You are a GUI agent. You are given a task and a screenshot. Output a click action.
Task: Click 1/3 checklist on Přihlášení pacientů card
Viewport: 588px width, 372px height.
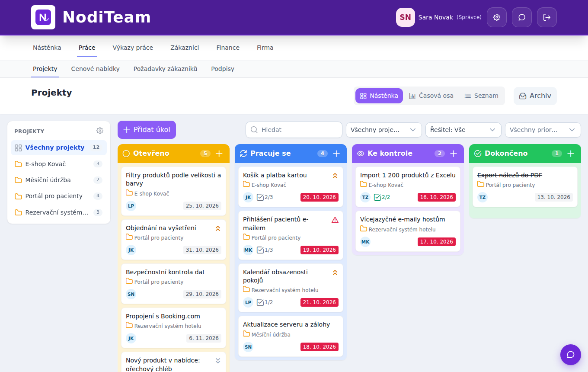coord(265,250)
